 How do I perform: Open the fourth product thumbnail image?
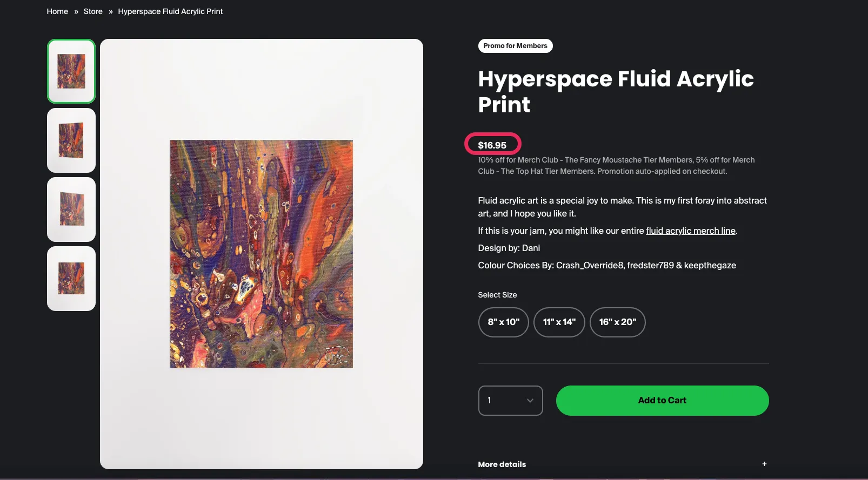tap(71, 279)
